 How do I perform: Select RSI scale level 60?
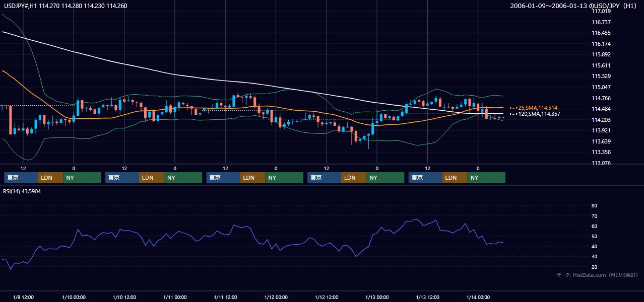point(594,226)
